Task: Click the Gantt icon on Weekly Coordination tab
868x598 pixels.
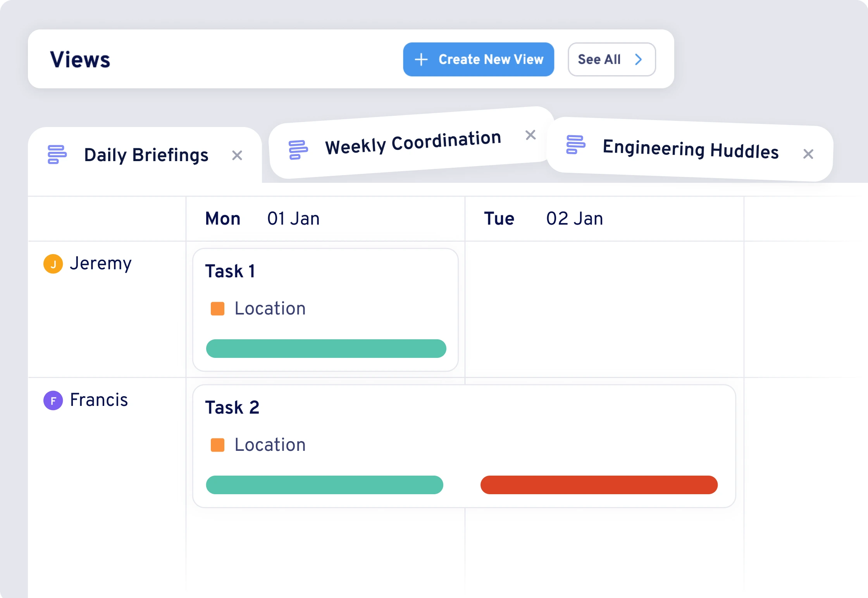Action: (298, 149)
